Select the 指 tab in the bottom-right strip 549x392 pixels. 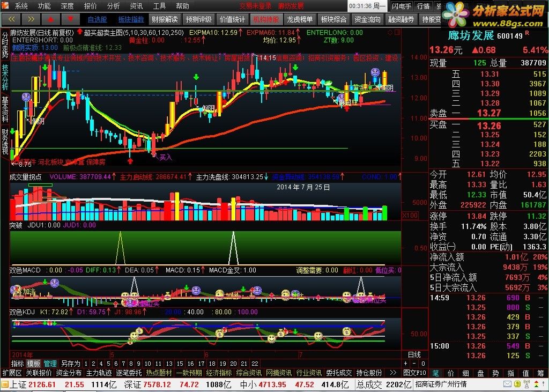click(511, 373)
